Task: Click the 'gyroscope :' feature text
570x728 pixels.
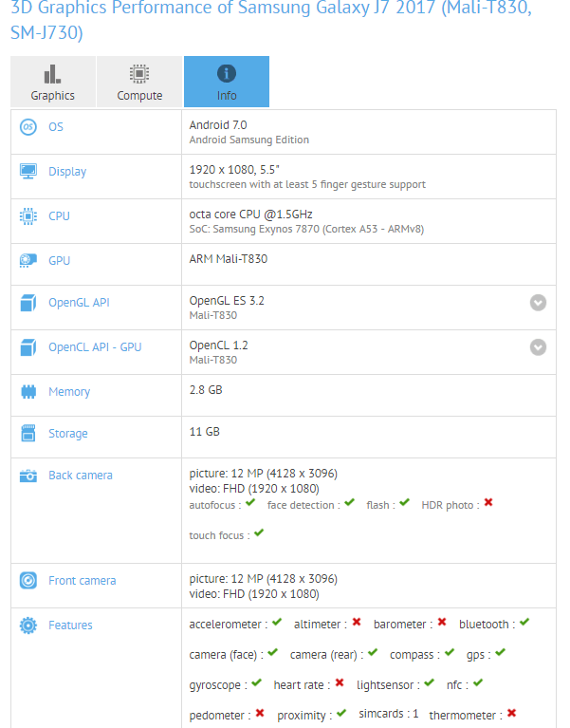Action: (x=218, y=685)
